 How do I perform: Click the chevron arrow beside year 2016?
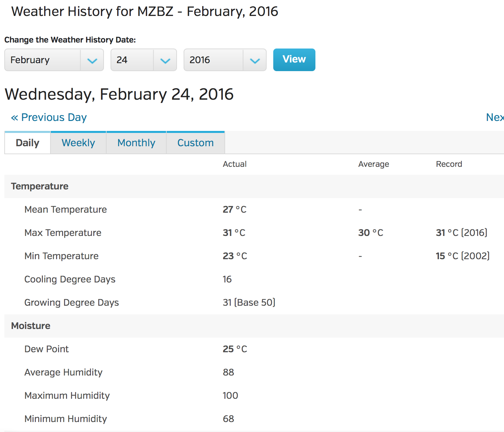[255, 60]
